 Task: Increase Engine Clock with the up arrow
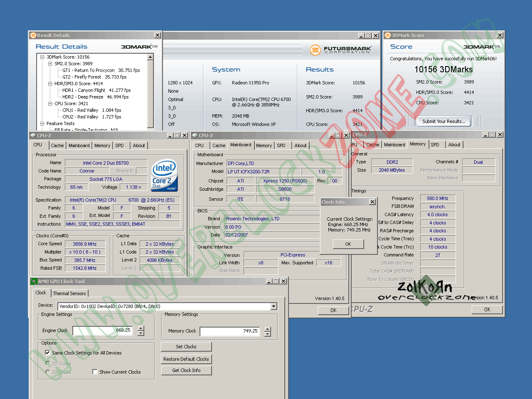pos(141,328)
